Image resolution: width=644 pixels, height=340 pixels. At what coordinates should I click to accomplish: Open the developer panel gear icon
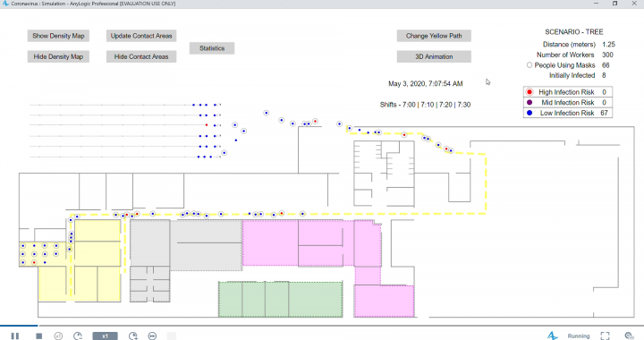pyautogui.click(x=629, y=336)
